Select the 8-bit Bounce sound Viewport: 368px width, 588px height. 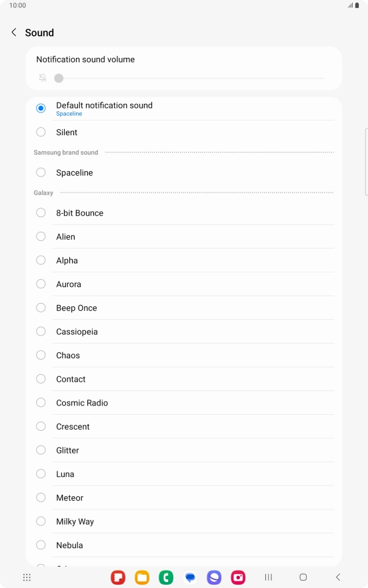pos(183,213)
